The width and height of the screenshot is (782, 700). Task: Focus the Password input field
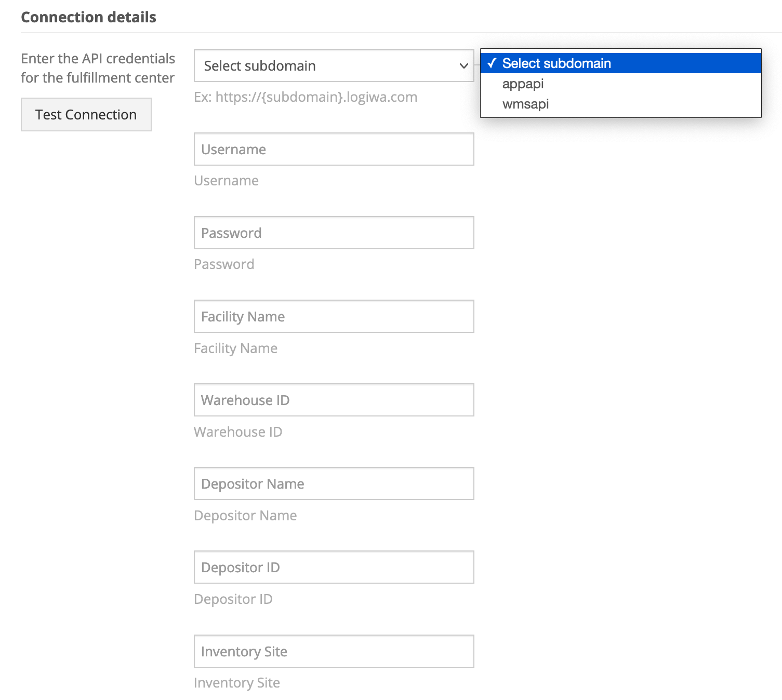click(x=334, y=233)
